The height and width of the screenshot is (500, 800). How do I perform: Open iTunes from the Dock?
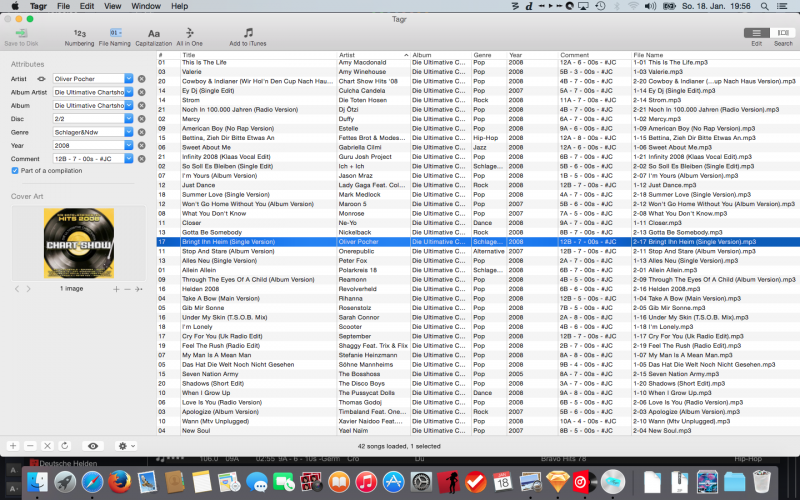(x=366, y=482)
